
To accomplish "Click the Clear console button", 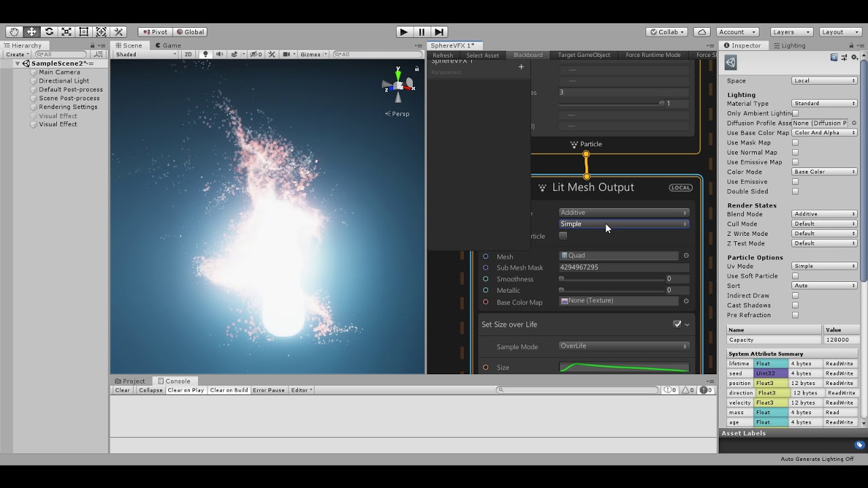I will tap(123, 390).
